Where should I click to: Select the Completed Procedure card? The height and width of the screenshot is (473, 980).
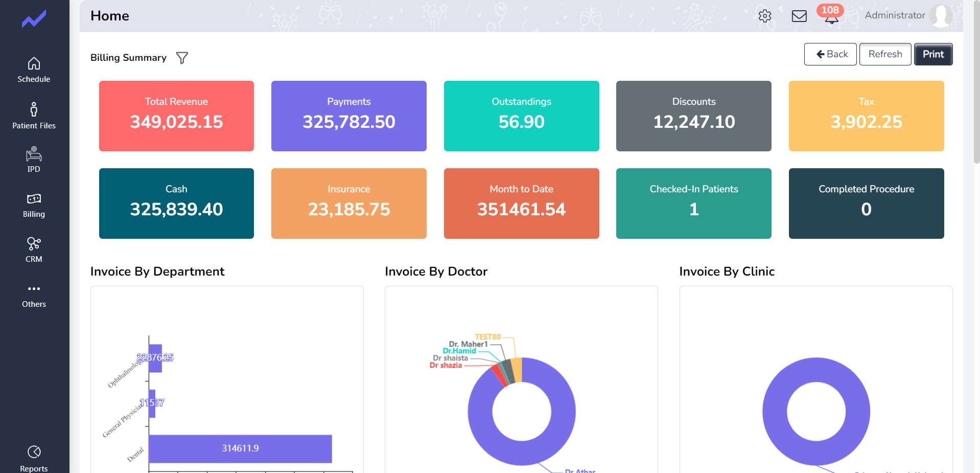(x=866, y=204)
